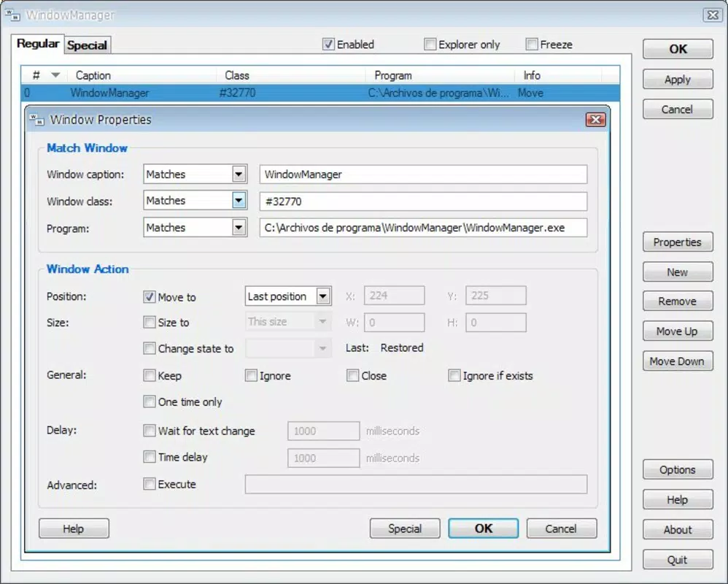Click the Remove button
The image size is (728, 584).
pos(678,301)
